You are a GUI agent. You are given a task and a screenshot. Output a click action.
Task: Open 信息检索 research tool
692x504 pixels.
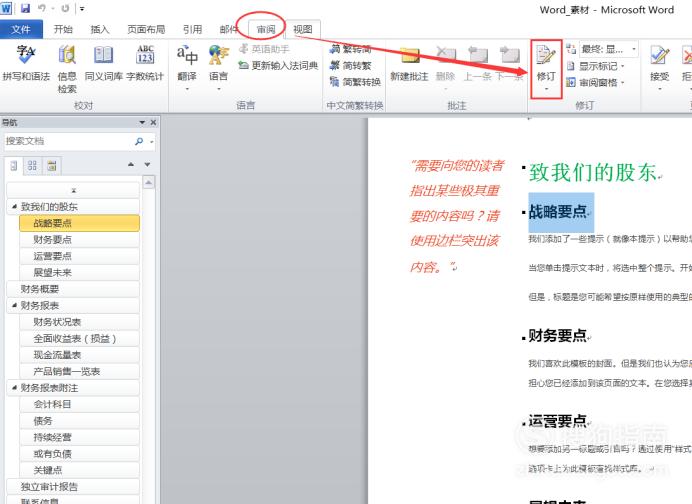coord(67,69)
